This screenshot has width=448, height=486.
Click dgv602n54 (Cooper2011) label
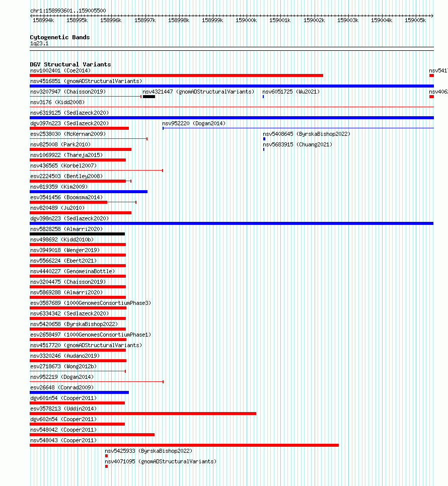coord(63,419)
